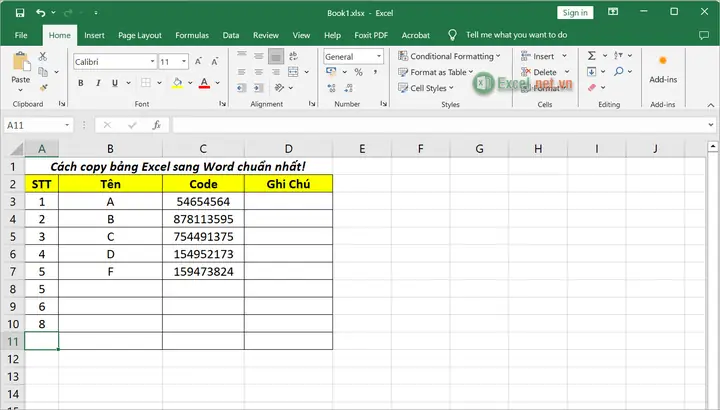The image size is (720, 410).
Task: Apply Percent Style with % icon
Action: (358, 72)
